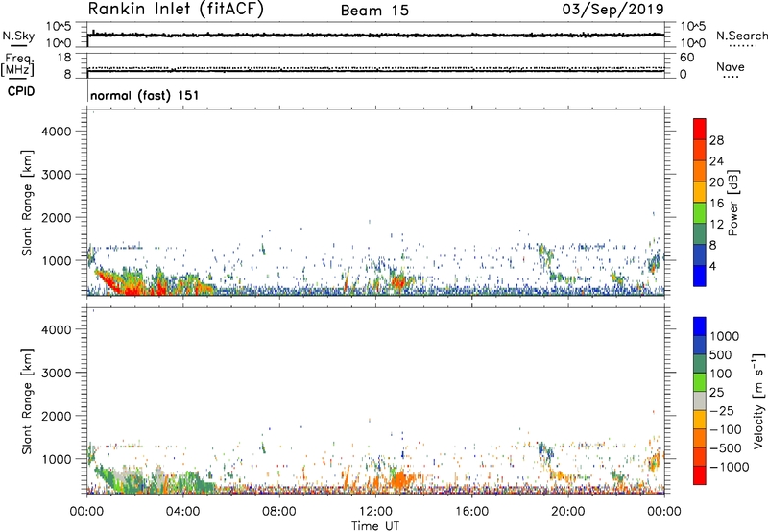
Task: Click the 'Freq. [MHz]' axis label
Action: pos(18,64)
